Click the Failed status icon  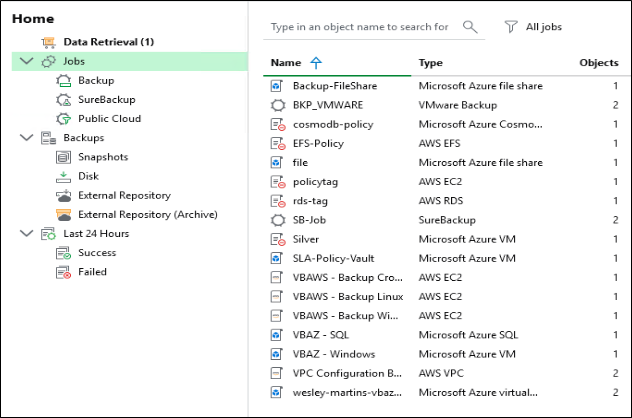64,272
